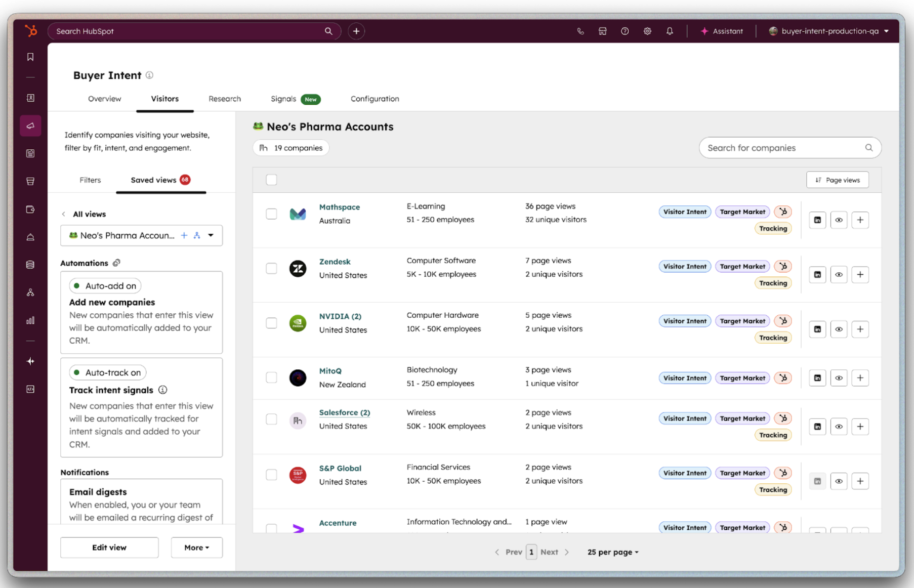Open the Salesforce (2) company link

(x=344, y=412)
